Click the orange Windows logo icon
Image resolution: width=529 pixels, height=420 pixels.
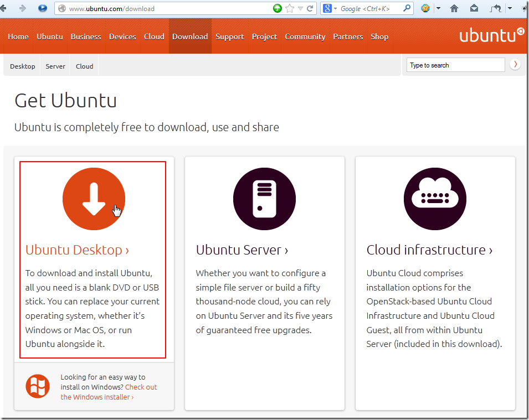(38, 386)
